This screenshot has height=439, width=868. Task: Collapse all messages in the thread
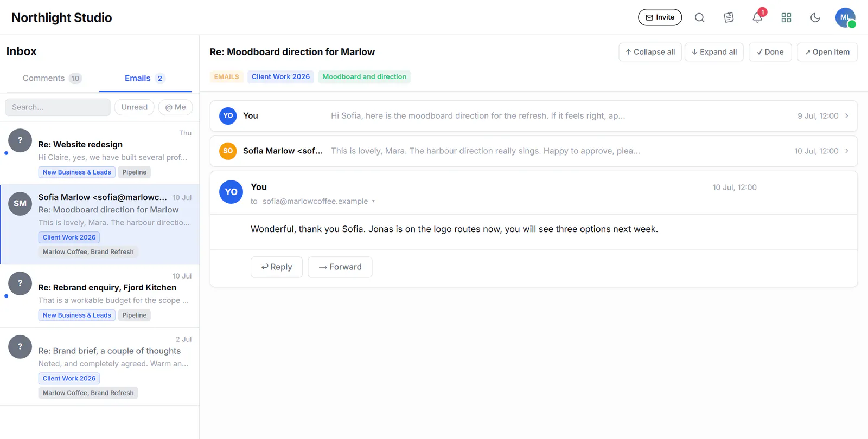coord(650,52)
